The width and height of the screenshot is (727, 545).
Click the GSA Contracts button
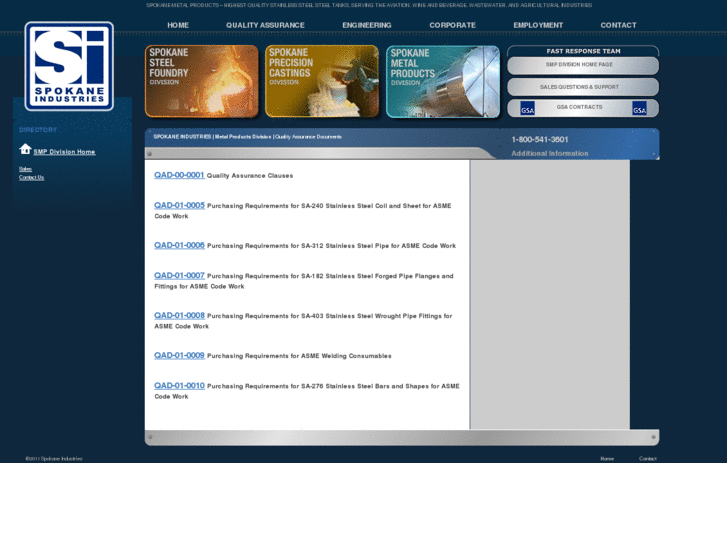(x=583, y=108)
